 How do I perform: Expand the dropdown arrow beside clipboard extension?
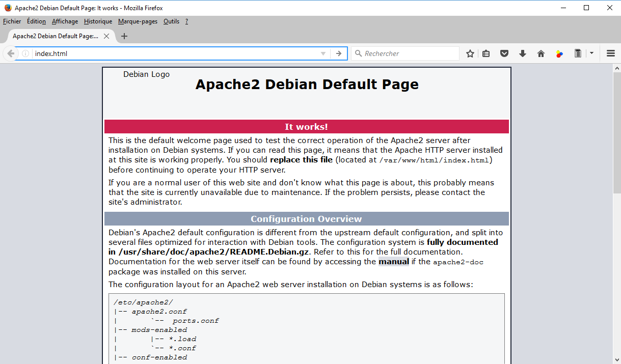coord(591,53)
